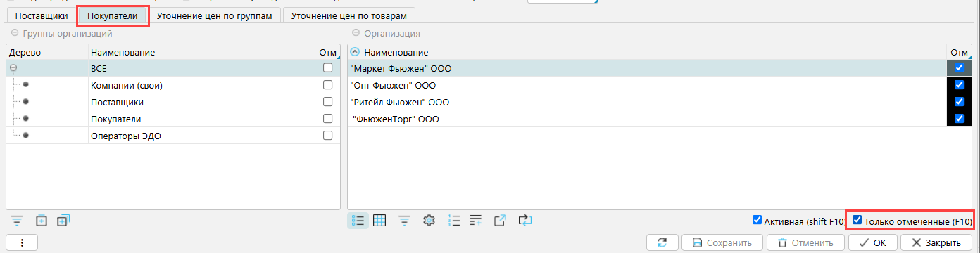
Task: Switch to the Поставщики tab
Action: click(42, 15)
